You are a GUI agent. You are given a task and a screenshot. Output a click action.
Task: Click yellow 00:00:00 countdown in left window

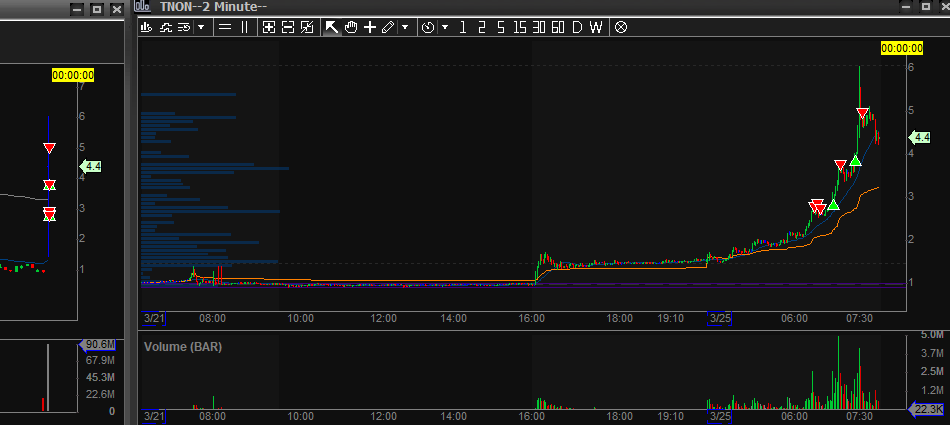tap(73, 75)
